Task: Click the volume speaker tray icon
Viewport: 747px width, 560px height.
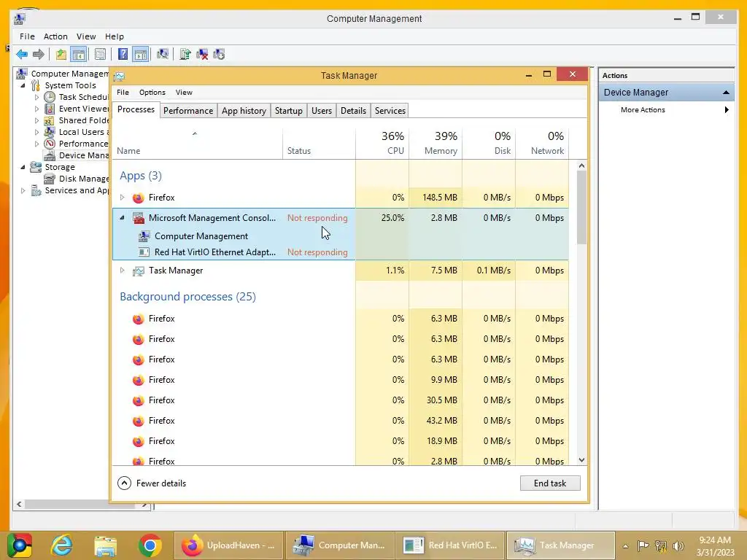Action: click(678, 545)
